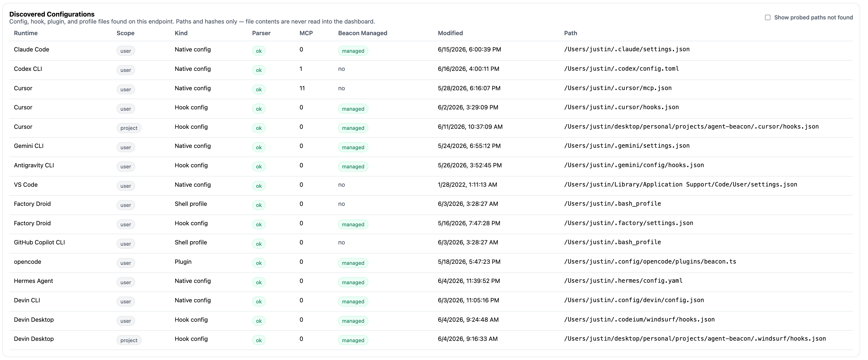
Task: Click the Shell profile kind for GitHub Copilot CLI
Action: pos(191,242)
